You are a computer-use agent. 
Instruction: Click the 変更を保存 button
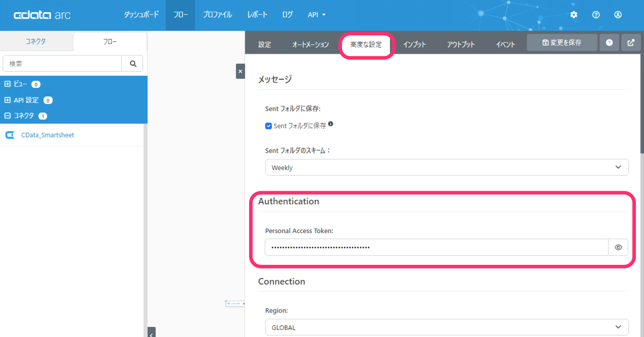pyautogui.click(x=562, y=43)
